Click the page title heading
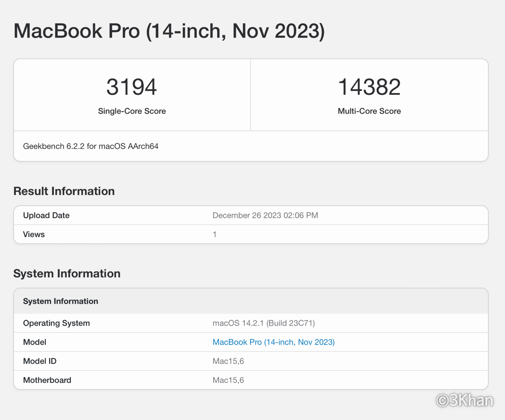 169,31
